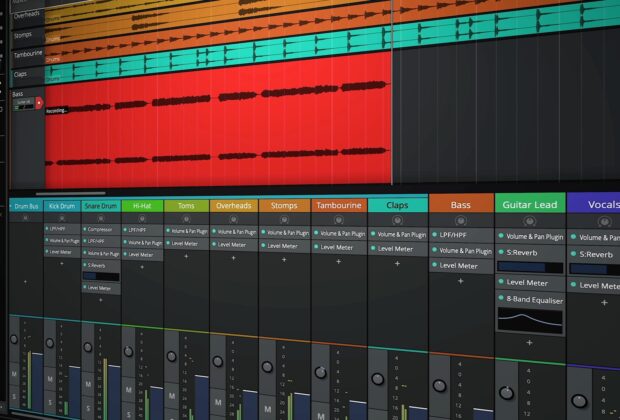Add a plugin with plus on Stomps strip

[x=284, y=260]
